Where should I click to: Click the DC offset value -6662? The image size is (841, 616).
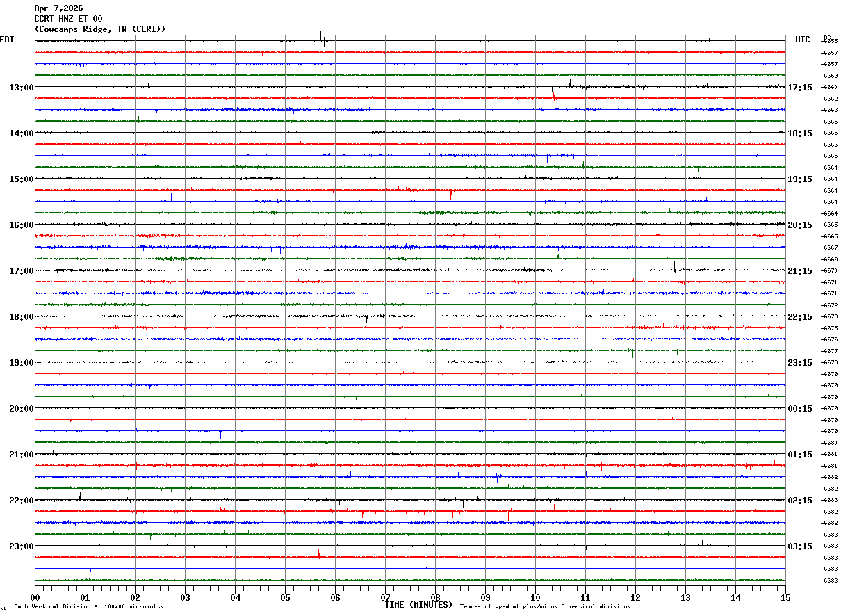click(x=829, y=99)
